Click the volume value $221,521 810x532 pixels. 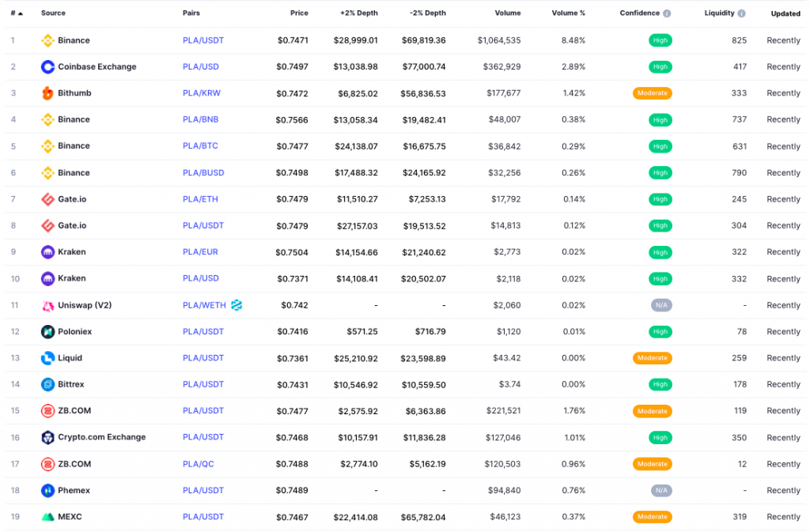tap(503, 411)
